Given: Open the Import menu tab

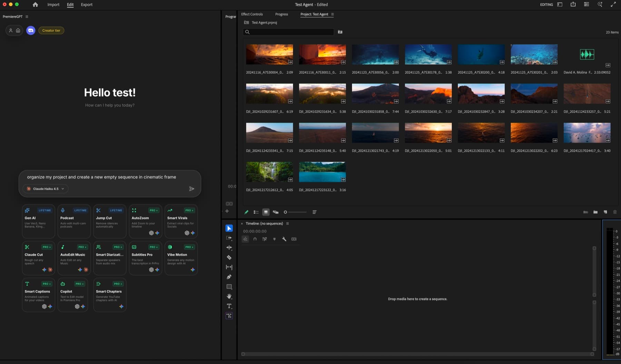Looking at the screenshot, I should click(53, 4).
